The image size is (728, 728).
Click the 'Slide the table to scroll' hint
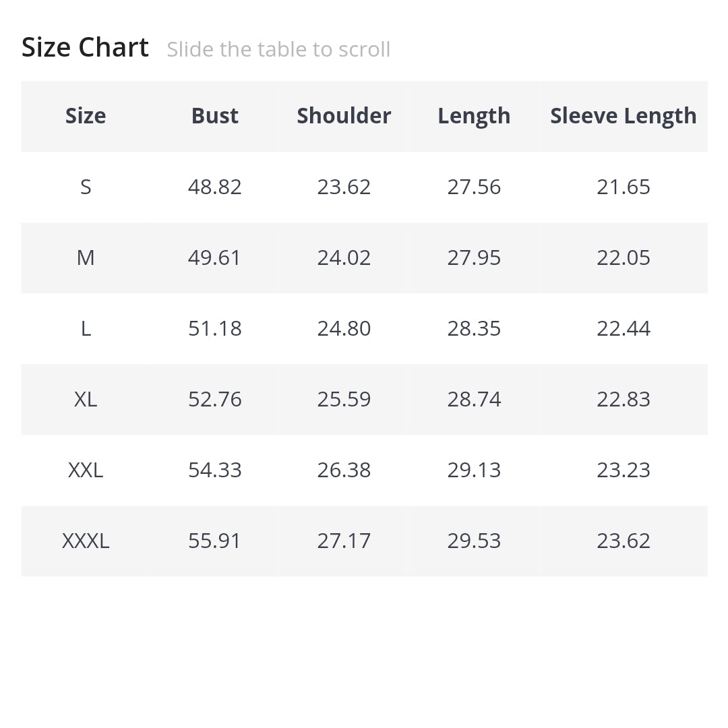tap(278, 49)
